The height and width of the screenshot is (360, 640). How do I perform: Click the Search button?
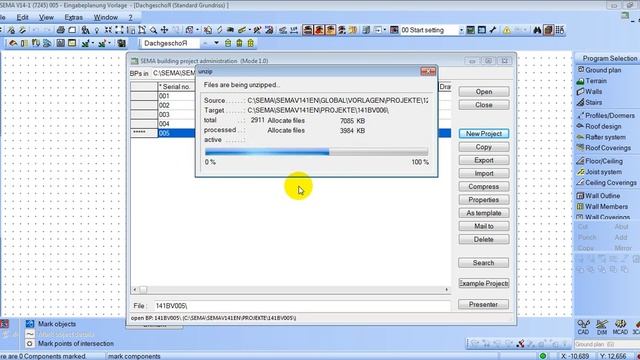pos(484,263)
